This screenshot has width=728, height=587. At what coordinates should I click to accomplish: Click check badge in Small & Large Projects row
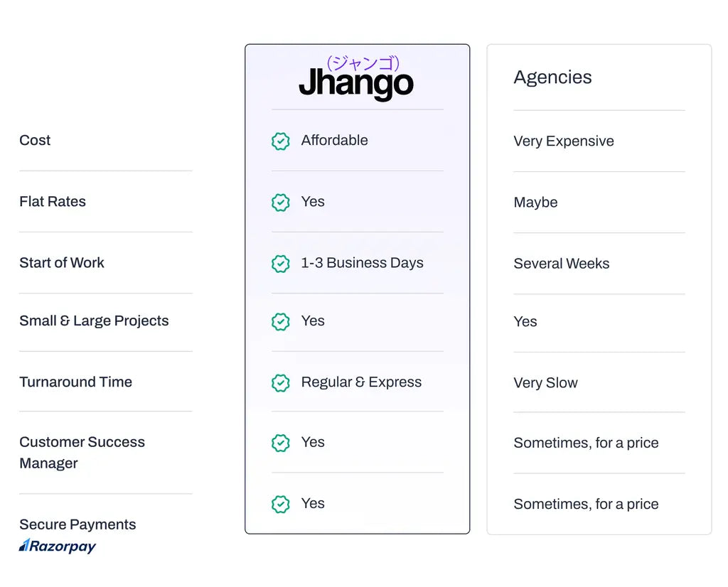click(280, 322)
